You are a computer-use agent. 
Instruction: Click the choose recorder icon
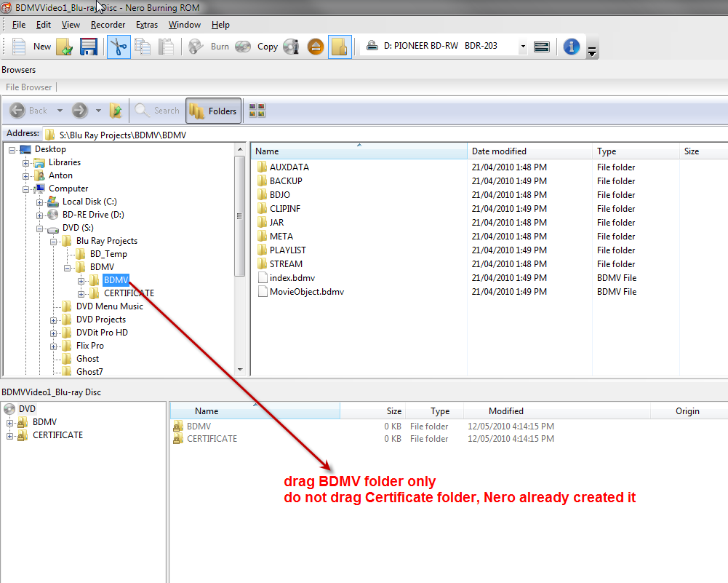542,47
